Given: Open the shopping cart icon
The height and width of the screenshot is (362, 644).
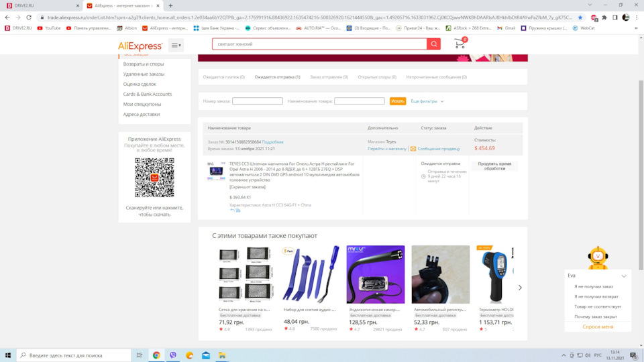Looking at the screenshot, I should point(460,43).
